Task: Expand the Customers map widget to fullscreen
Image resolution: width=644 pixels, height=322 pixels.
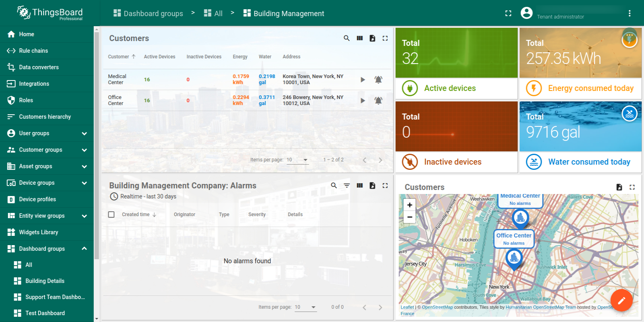Action: click(632, 187)
